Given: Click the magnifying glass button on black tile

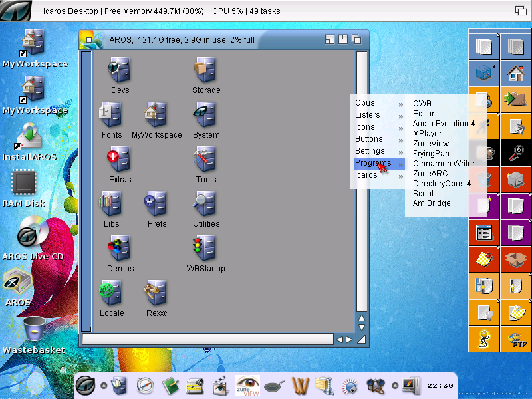Looking at the screenshot, I should (516, 153).
